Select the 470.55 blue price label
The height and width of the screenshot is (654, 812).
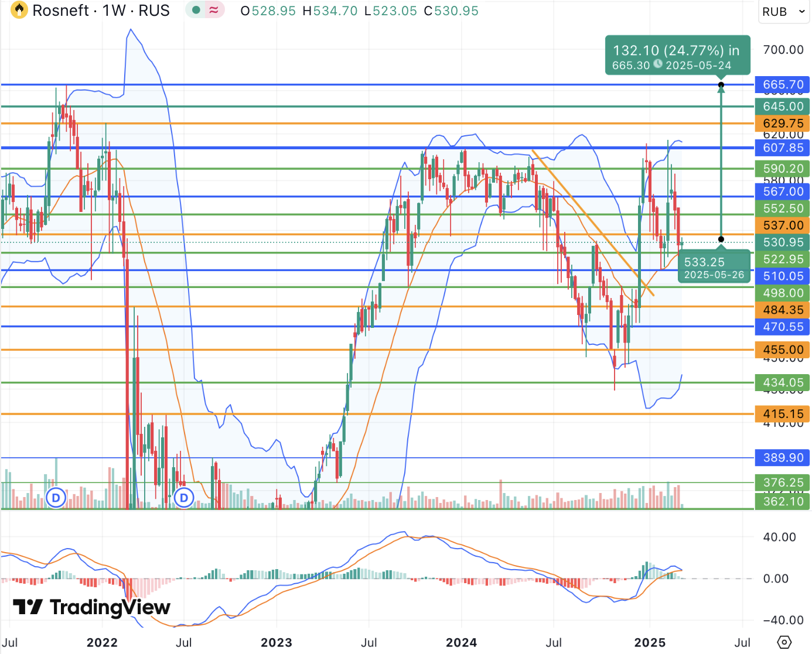pos(783,327)
